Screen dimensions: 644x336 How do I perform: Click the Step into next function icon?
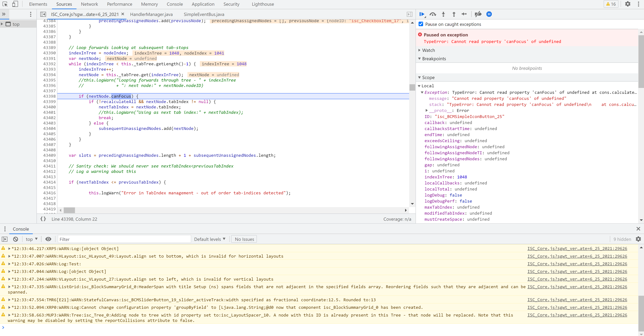tap(443, 14)
